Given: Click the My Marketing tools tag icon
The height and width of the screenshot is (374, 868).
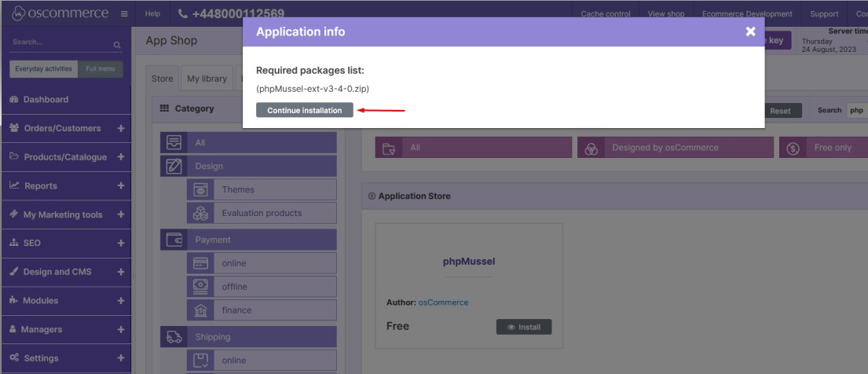Looking at the screenshot, I should click(x=14, y=214).
